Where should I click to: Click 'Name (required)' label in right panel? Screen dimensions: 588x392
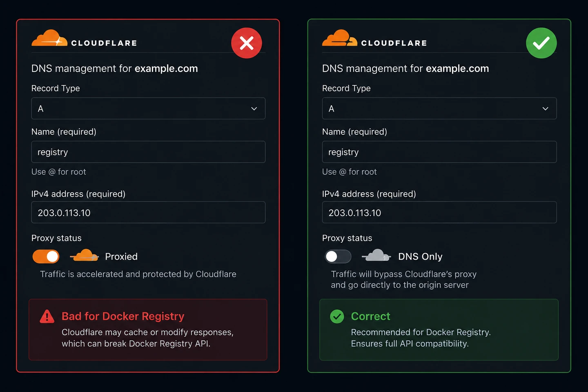tap(354, 132)
